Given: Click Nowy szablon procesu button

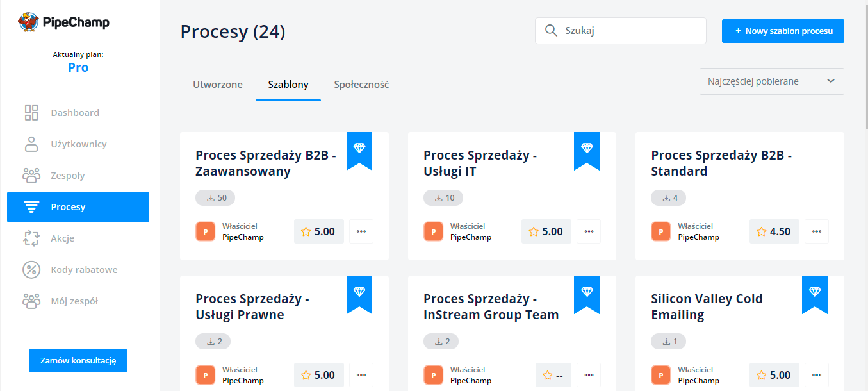Looking at the screenshot, I should coord(783,31).
